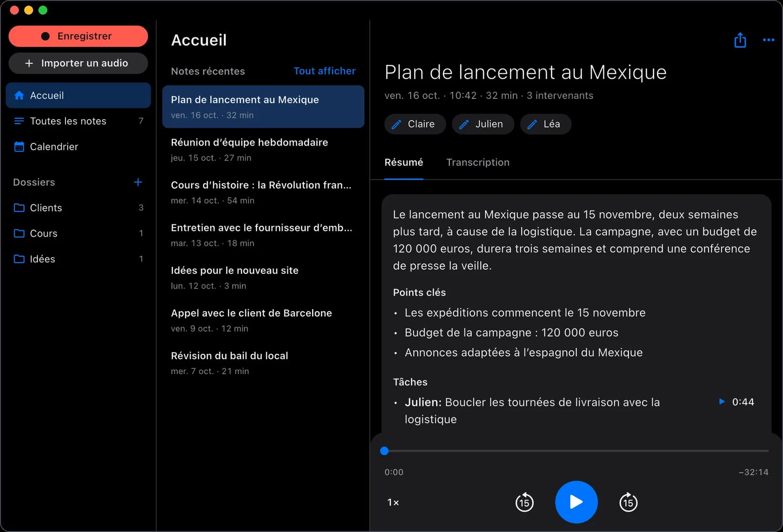Viewport: 783px width, 532px height.
Task: Click the Points clés heading
Action: (x=419, y=292)
